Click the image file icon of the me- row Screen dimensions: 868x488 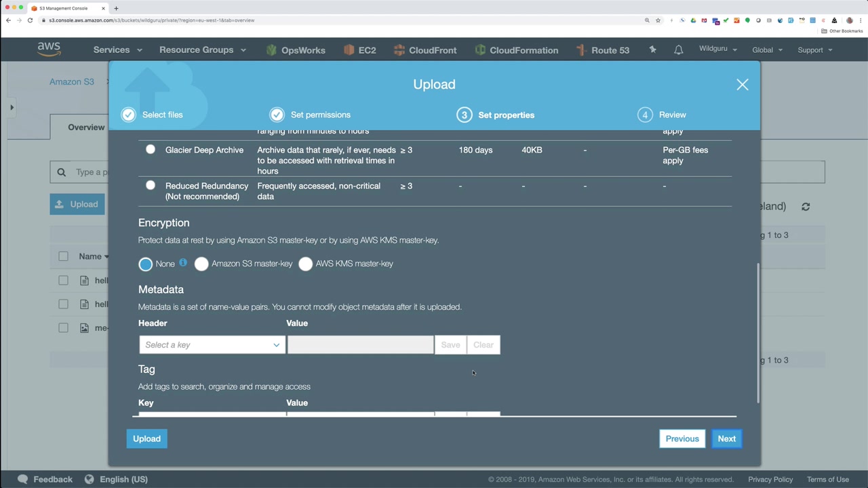pos(84,328)
